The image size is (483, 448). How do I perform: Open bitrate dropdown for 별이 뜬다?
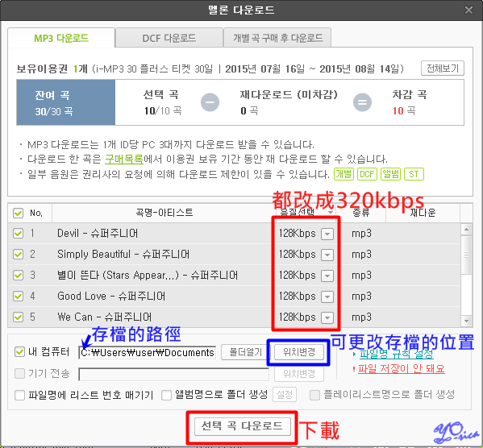pos(327,276)
